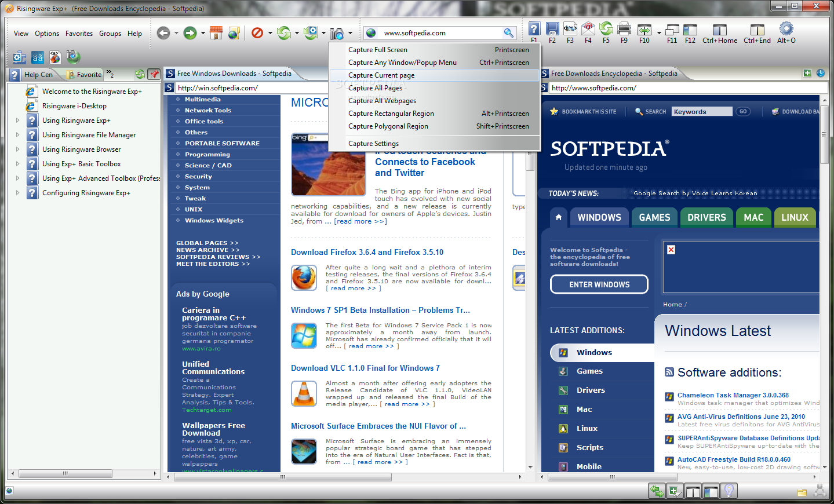Click the GO search button
This screenshot has width=834, height=504.
point(743,111)
